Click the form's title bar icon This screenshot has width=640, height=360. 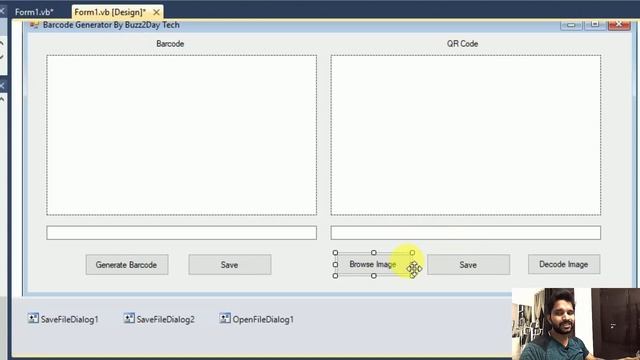point(34,25)
